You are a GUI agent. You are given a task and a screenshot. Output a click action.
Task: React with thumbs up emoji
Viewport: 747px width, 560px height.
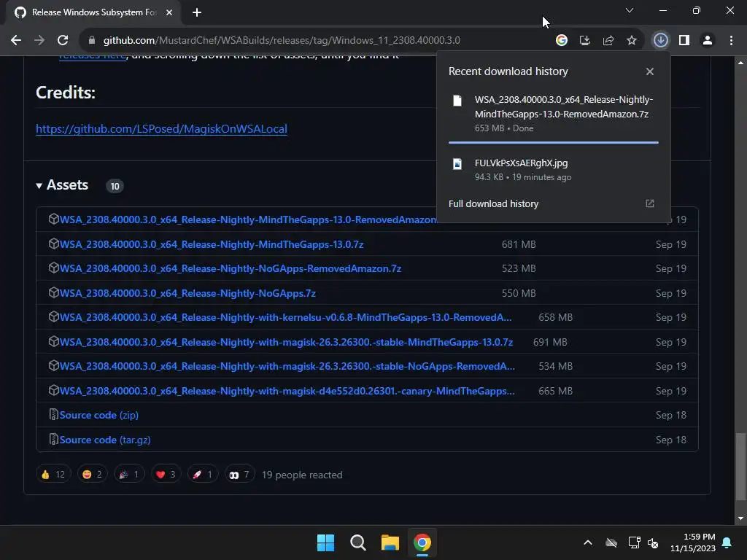click(53, 474)
